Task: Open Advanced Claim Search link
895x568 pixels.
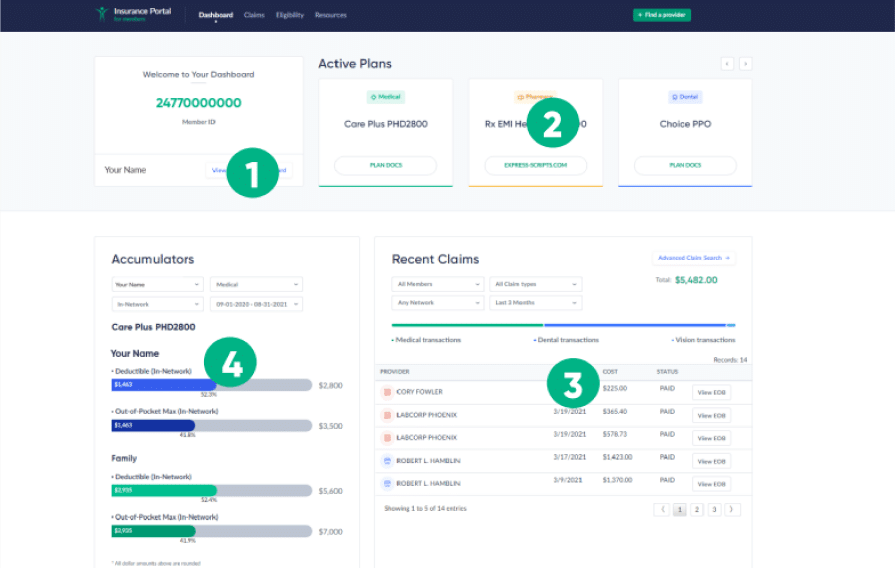Action: click(693, 258)
